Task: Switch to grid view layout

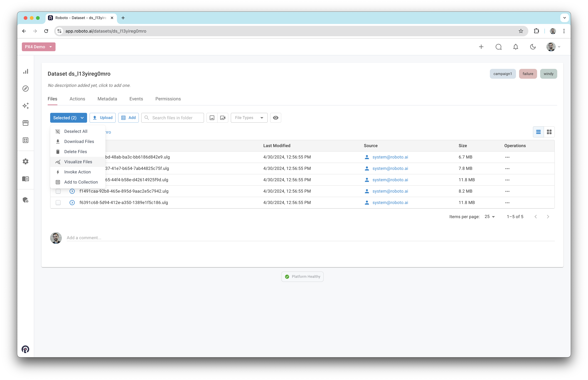Action: pos(549,132)
